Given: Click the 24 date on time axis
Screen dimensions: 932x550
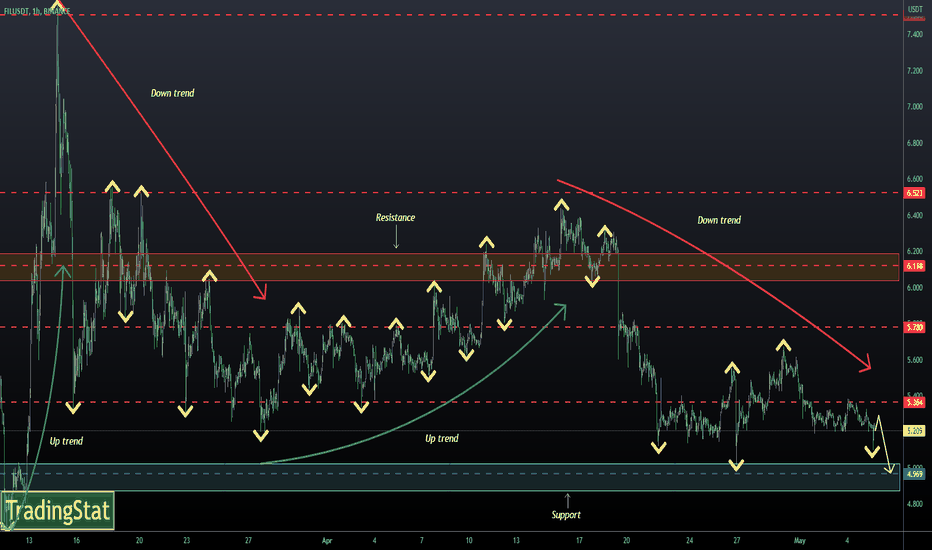Looking at the screenshot, I should pyautogui.click(x=689, y=540).
